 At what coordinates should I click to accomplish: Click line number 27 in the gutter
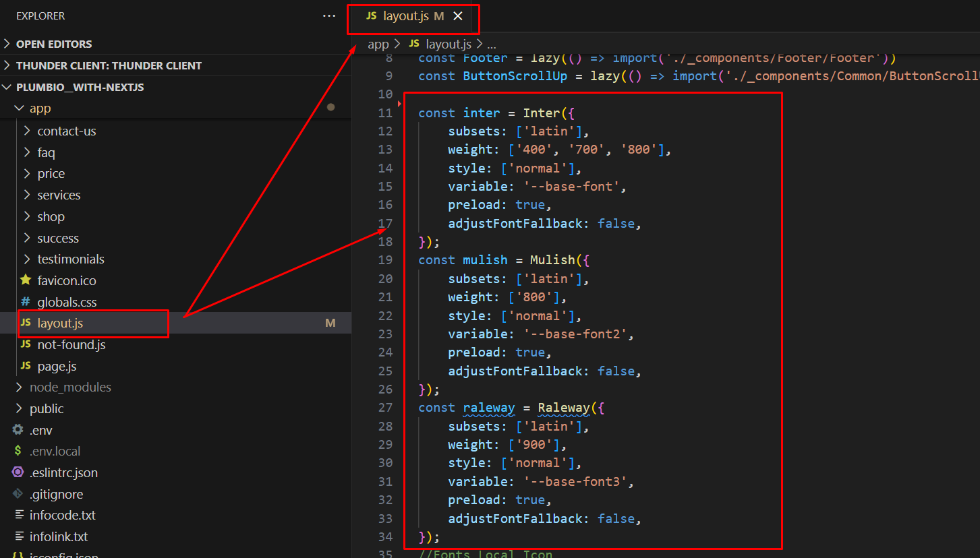click(385, 408)
